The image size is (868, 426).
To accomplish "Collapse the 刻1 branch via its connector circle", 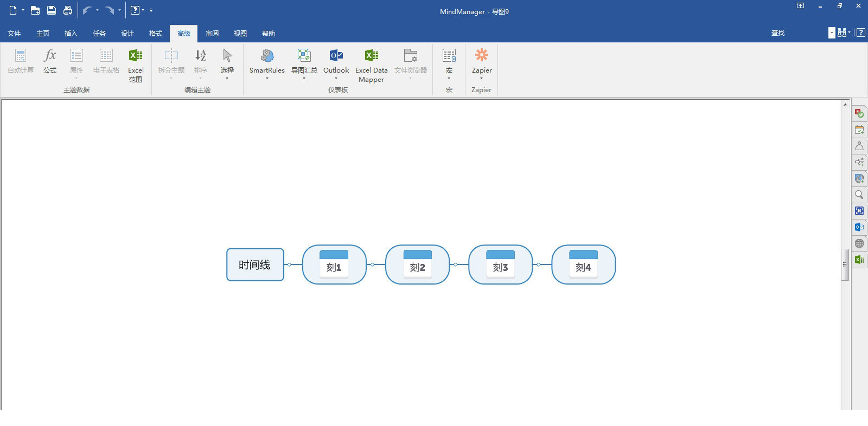I will (x=372, y=264).
